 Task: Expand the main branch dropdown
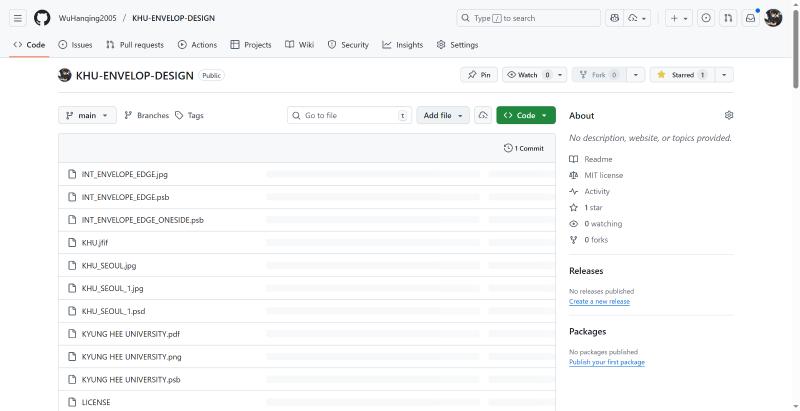tap(87, 115)
